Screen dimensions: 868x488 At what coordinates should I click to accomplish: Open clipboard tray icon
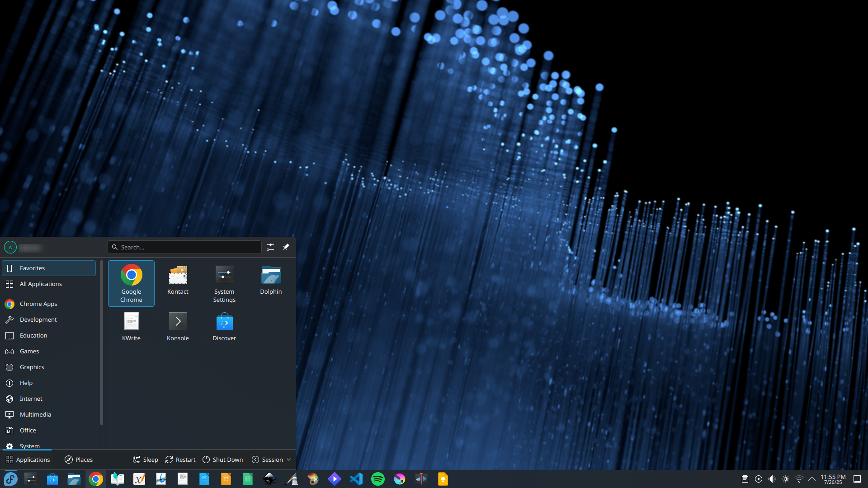[x=745, y=479]
